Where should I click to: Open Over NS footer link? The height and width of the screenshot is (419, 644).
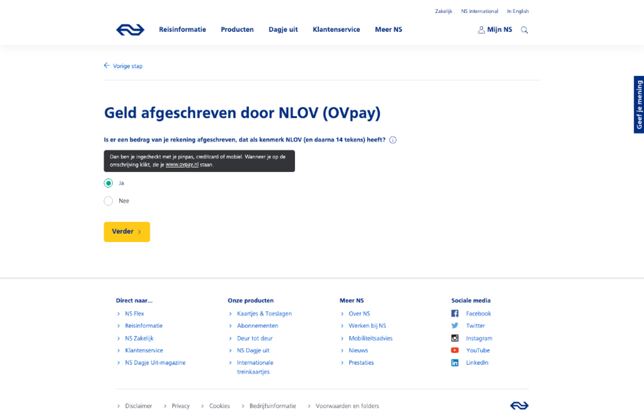pos(359,313)
